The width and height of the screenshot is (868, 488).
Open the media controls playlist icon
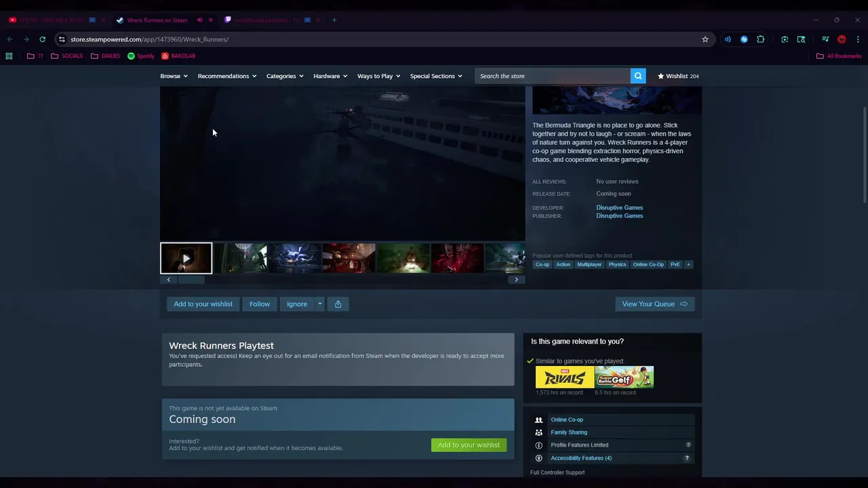pyautogui.click(x=825, y=39)
